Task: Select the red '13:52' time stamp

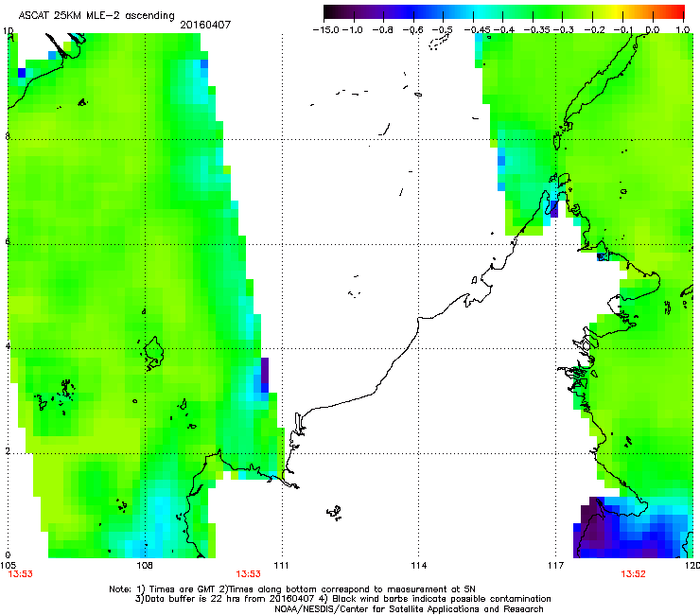Action: pos(633,574)
